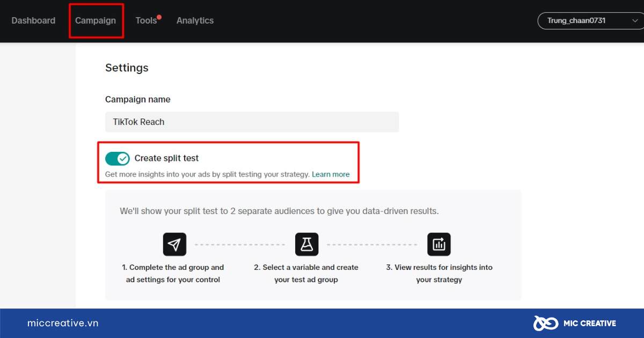Select text "1. Complete the ad group and ad settings"

[173, 274]
